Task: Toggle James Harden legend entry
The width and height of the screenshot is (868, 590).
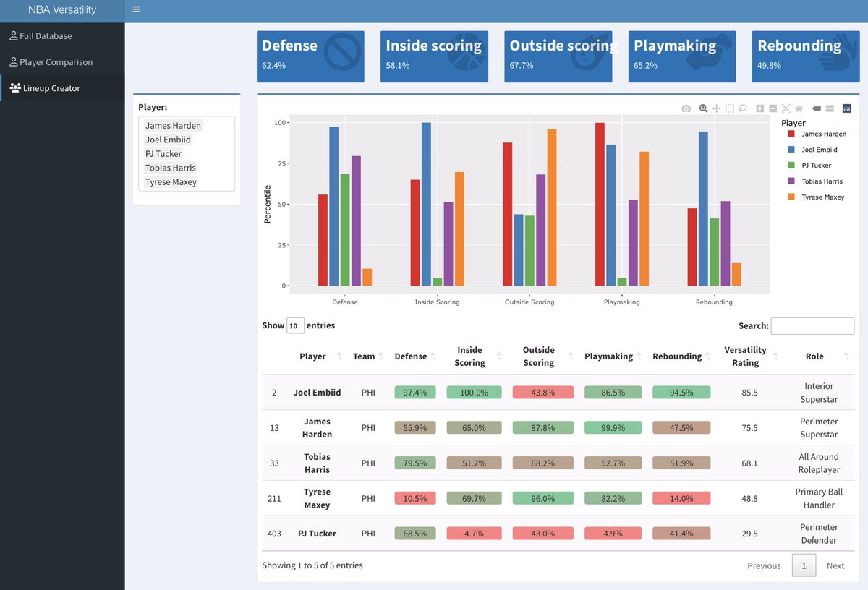Action: click(x=818, y=134)
